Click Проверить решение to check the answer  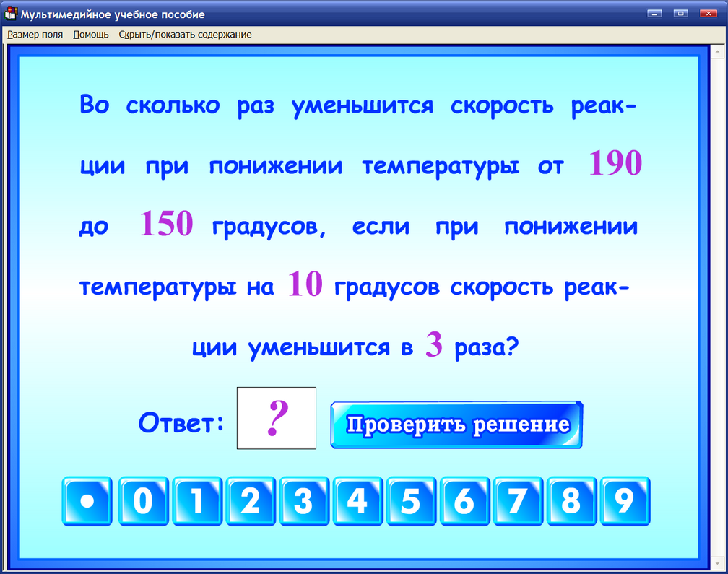coord(456,425)
